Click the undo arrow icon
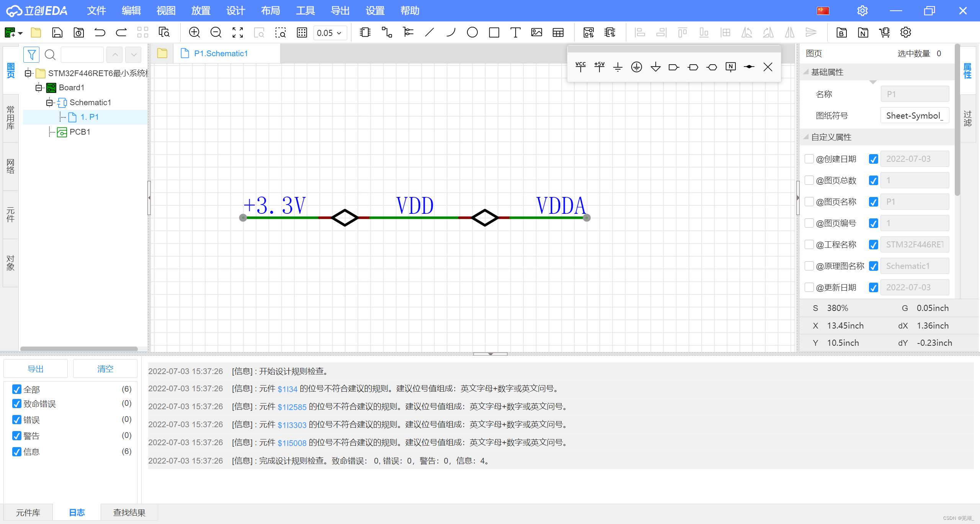This screenshot has height=524, width=980. pos(100,33)
